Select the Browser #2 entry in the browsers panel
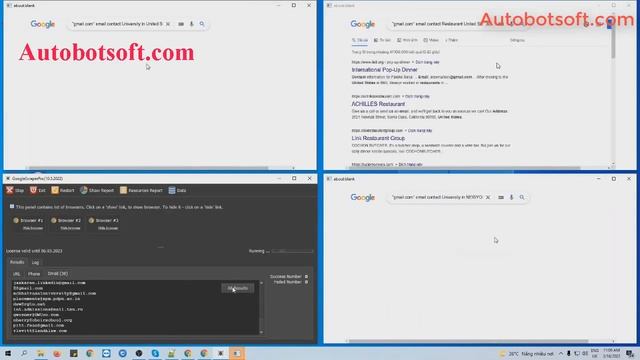640x360 pixels. point(66,220)
